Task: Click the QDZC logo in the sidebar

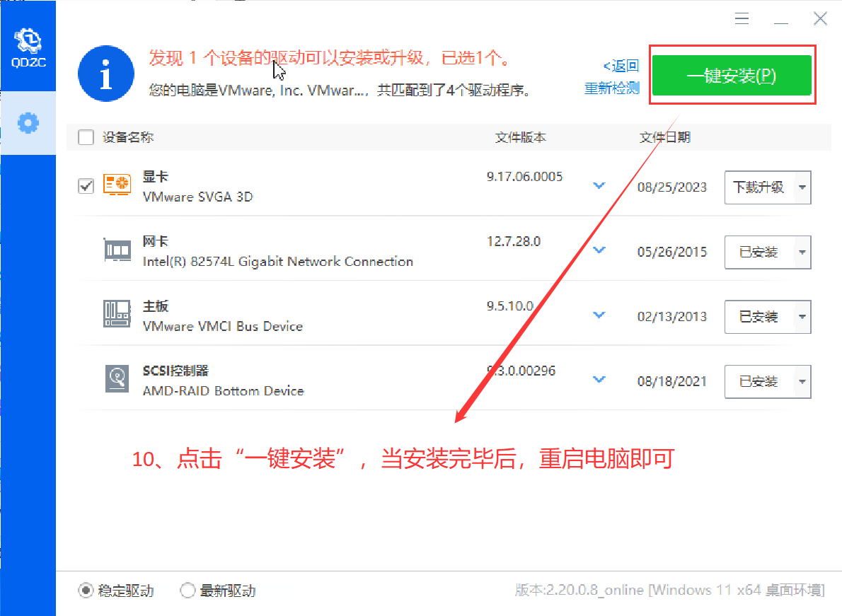Action: 28,48
